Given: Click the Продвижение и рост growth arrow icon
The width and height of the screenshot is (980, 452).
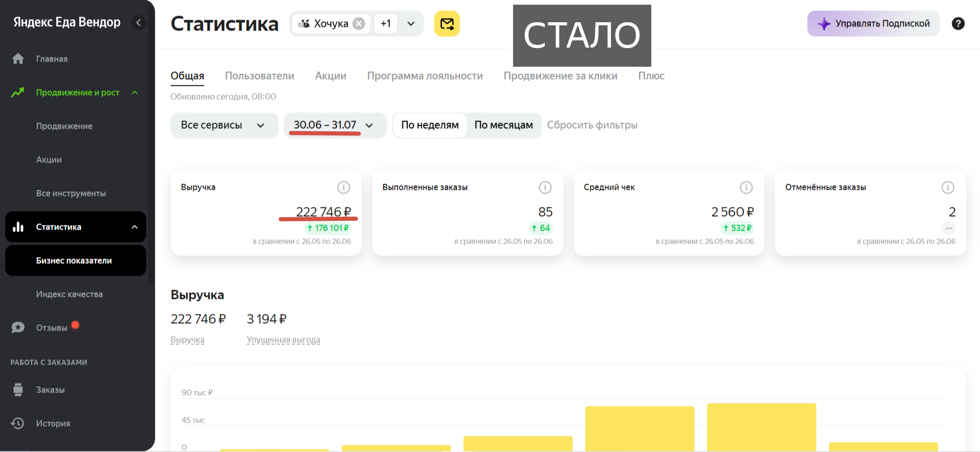Looking at the screenshot, I should click(18, 93).
